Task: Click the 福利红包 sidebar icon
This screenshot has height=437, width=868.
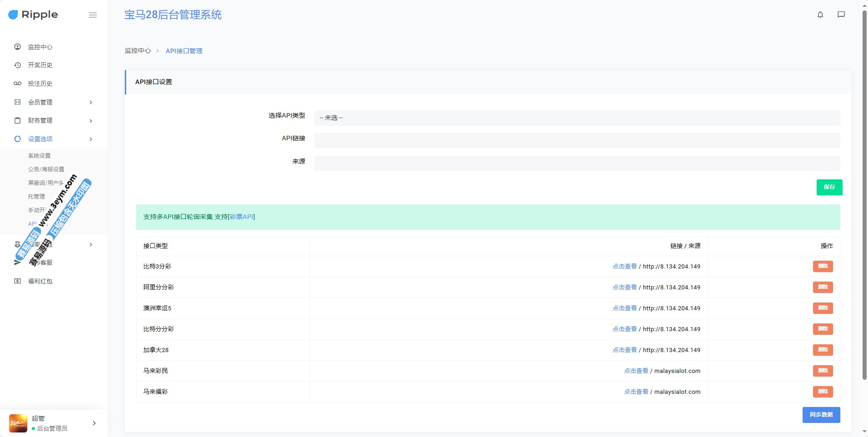Action: click(x=18, y=281)
